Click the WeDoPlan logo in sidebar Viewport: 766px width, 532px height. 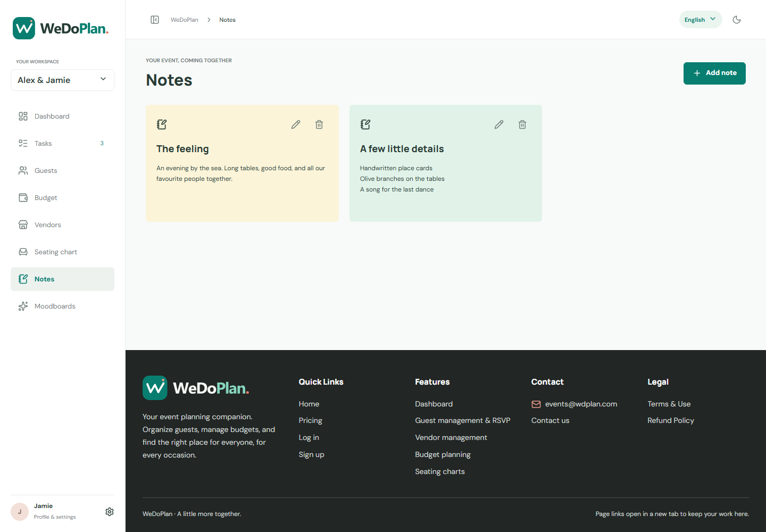[x=61, y=28]
